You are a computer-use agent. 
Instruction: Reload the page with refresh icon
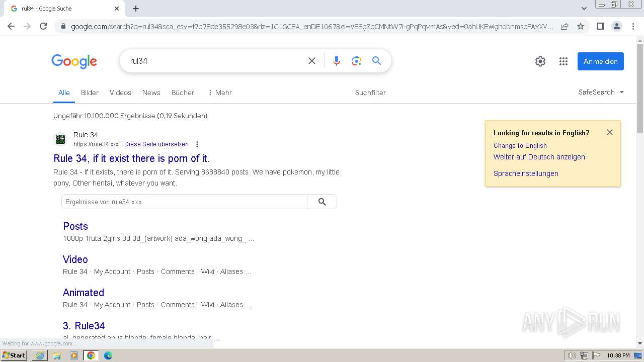tap(43, 26)
